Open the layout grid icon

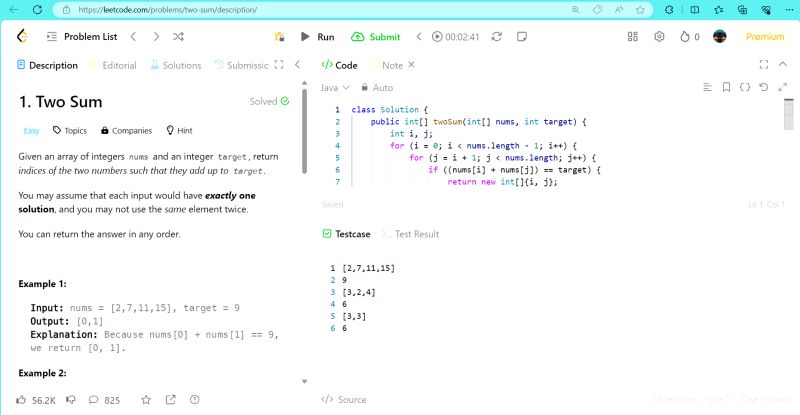pos(633,37)
